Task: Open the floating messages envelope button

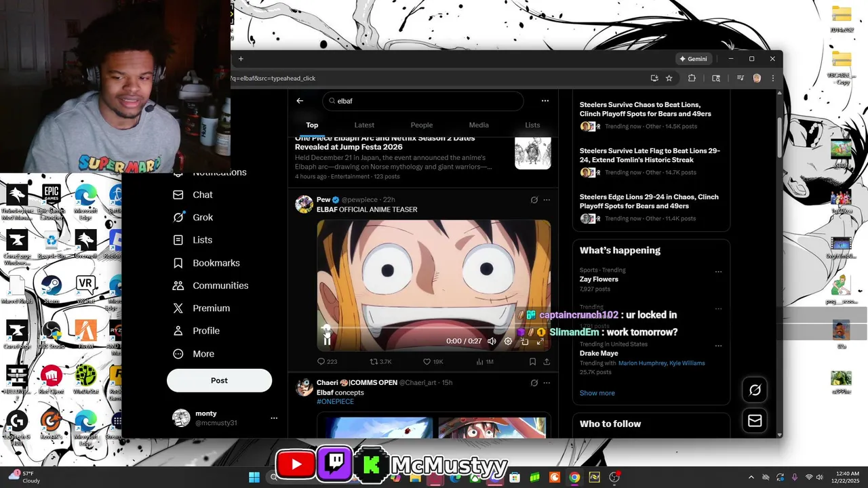Action: click(755, 421)
